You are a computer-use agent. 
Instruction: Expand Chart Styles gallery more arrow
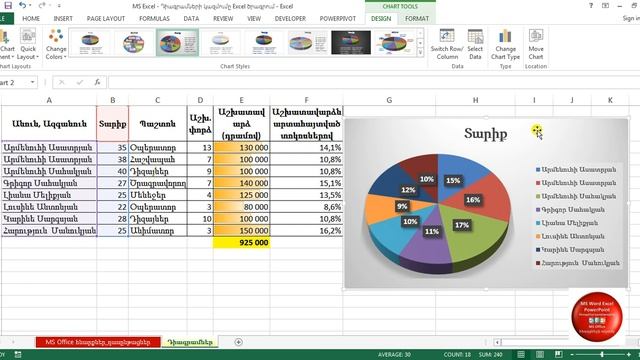pyautogui.click(x=420, y=52)
